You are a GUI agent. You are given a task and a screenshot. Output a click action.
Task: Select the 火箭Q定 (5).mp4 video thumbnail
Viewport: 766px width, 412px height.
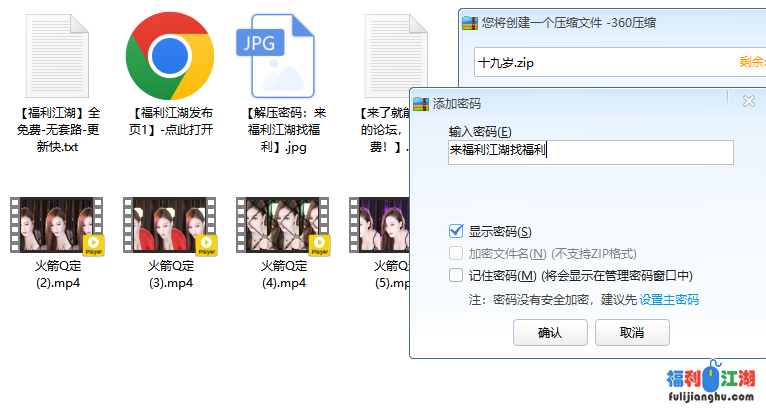click(x=380, y=226)
